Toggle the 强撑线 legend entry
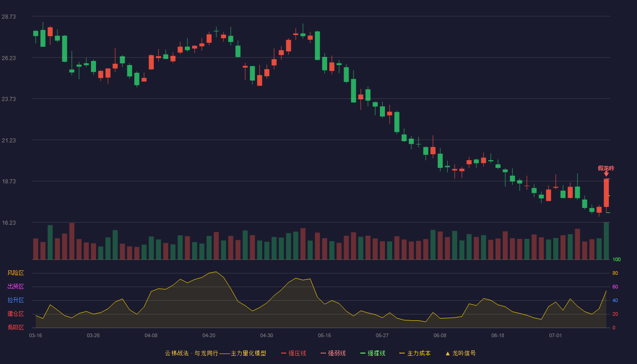This screenshot has height=364, width=637. pos(373,353)
